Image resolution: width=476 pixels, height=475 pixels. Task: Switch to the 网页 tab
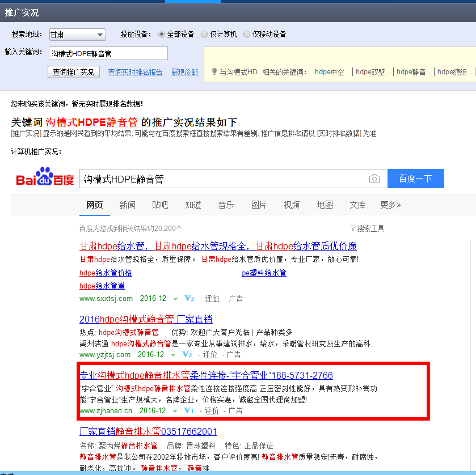tap(94, 205)
